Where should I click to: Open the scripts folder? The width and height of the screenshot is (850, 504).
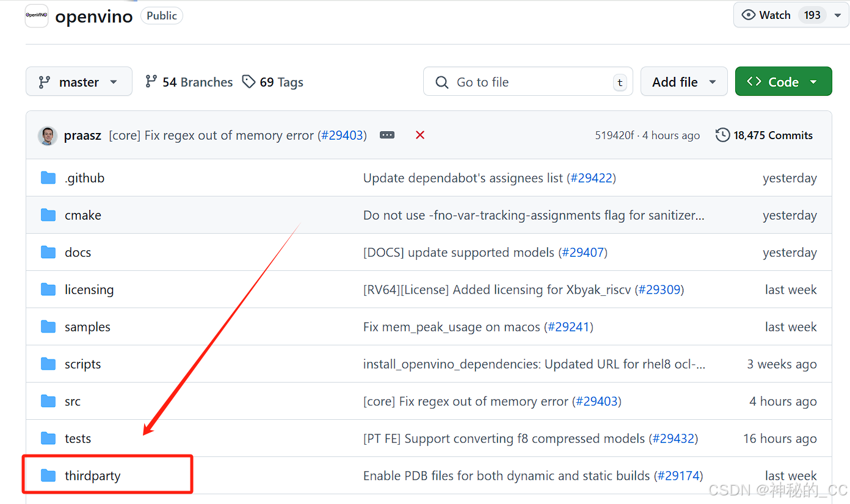click(x=82, y=364)
